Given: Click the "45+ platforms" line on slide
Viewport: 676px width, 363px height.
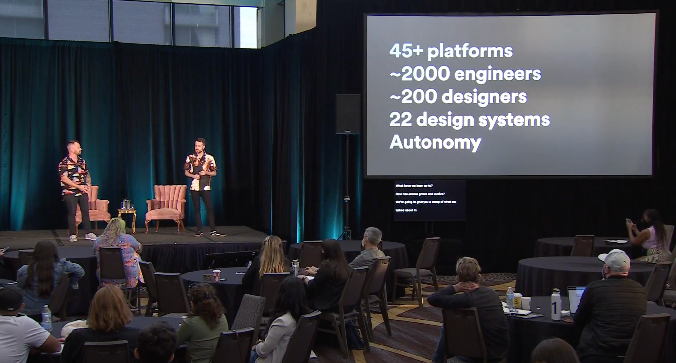Looking at the screenshot, I should 451,51.
